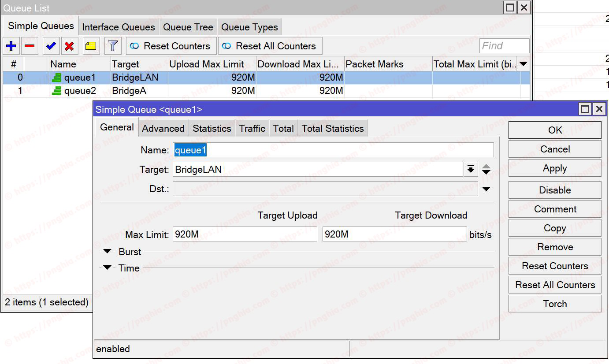The height and width of the screenshot is (364, 609).
Task: Reset Counters in Queue List toolbar
Action: click(x=171, y=46)
